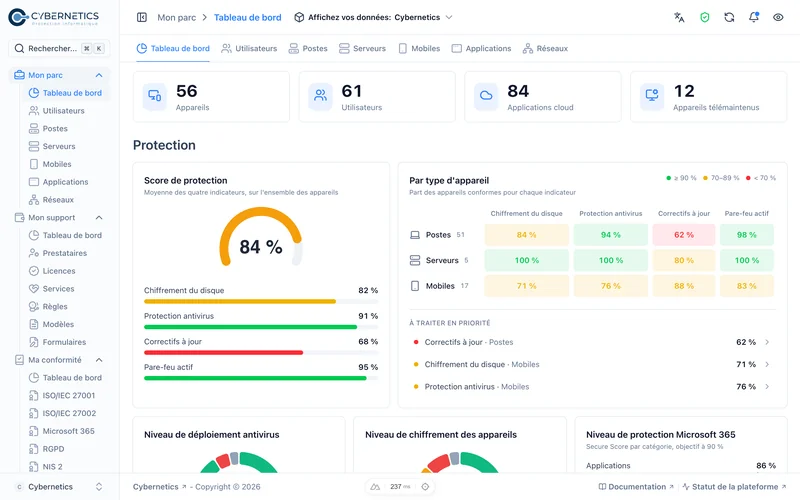800x500 pixels.
Task: Open ISO/IEC 27002 compliance page
Action: point(69,413)
